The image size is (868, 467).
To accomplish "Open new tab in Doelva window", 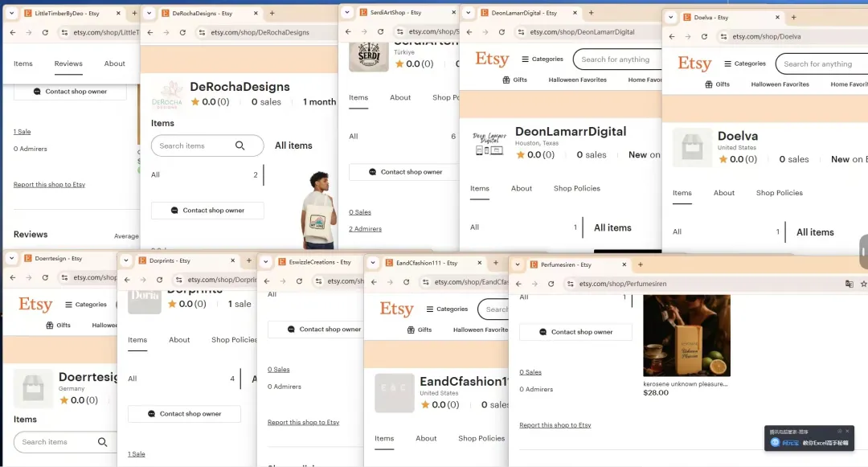I will point(793,17).
